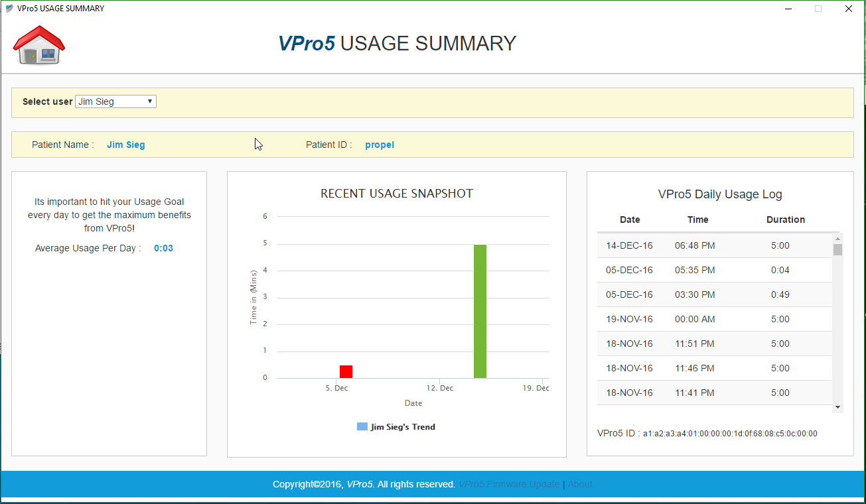This screenshot has height=504, width=866.
Task: Select the 11:46 PM time cell
Action: click(695, 368)
